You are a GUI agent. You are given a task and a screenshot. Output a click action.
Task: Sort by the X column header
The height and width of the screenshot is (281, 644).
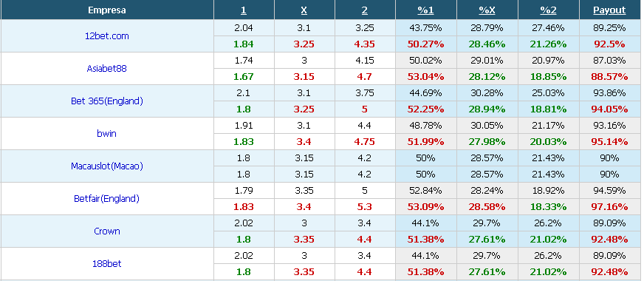[304, 10]
